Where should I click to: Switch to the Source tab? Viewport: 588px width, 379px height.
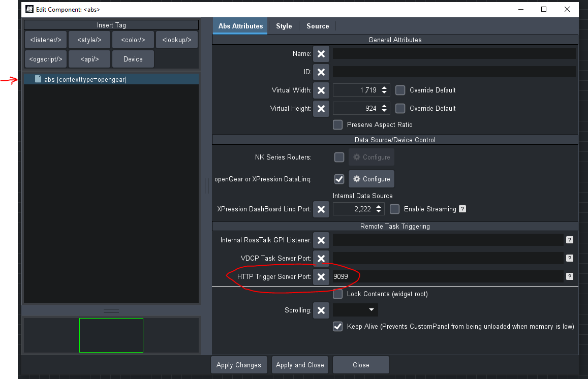click(318, 26)
